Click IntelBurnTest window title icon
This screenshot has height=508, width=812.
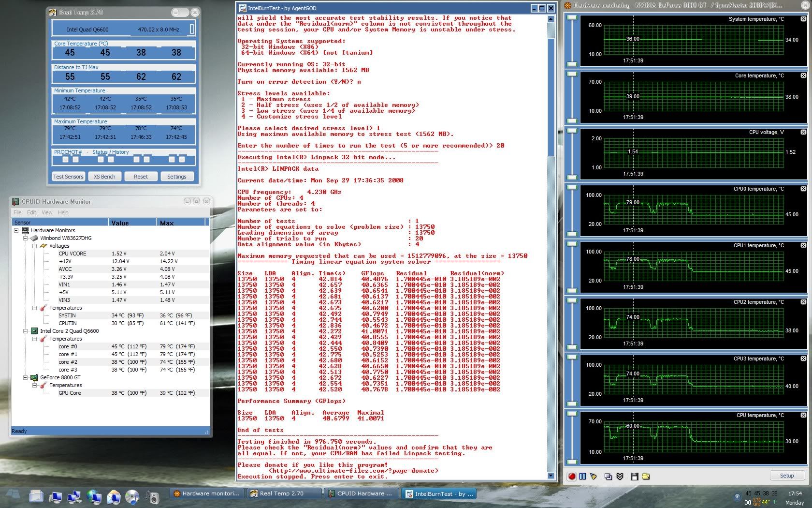pos(242,8)
